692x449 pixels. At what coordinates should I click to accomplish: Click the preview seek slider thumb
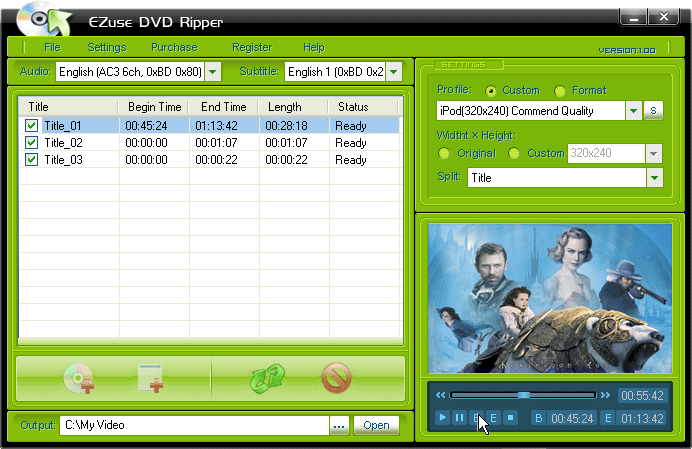pyautogui.click(x=523, y=395)
